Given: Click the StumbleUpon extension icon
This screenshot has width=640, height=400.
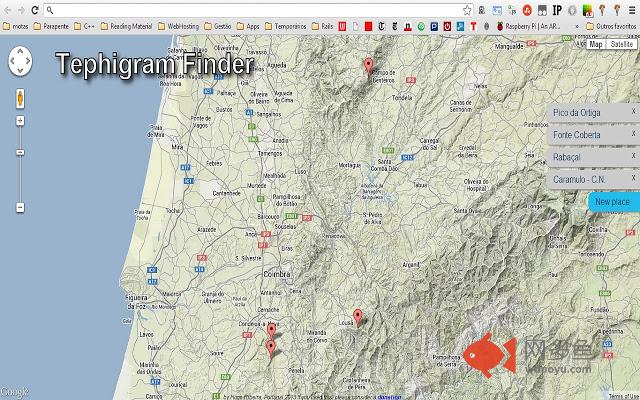Looking at the screenshot, I should point(527,10).
